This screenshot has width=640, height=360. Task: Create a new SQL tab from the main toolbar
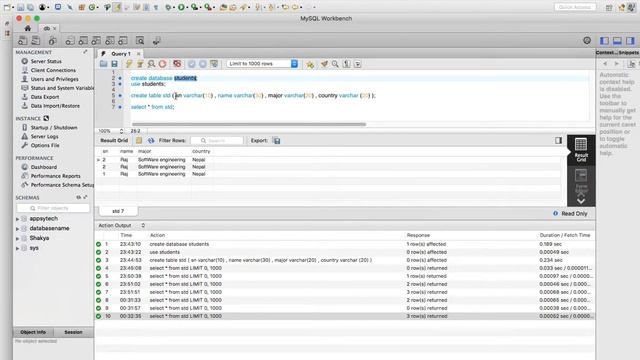[22, 40]
